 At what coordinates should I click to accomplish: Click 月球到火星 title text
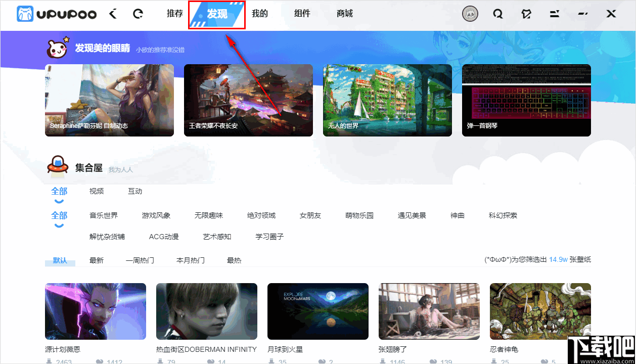click(285, 349)
